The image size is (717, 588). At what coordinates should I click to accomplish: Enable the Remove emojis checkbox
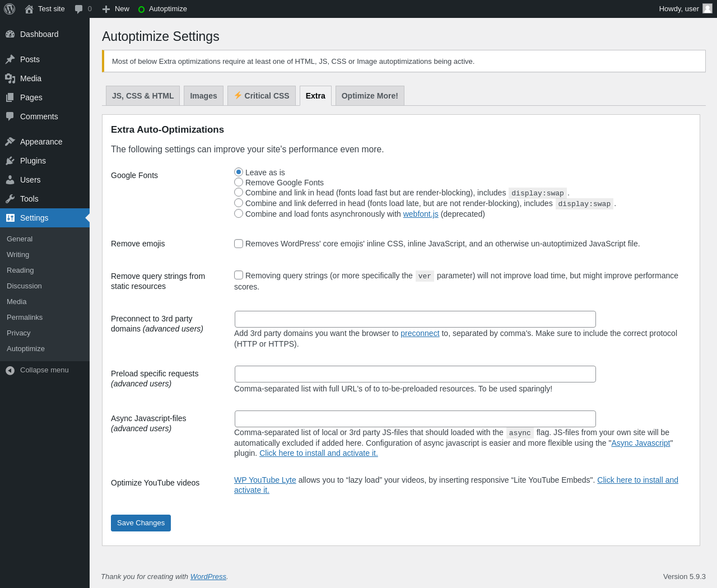239,244
